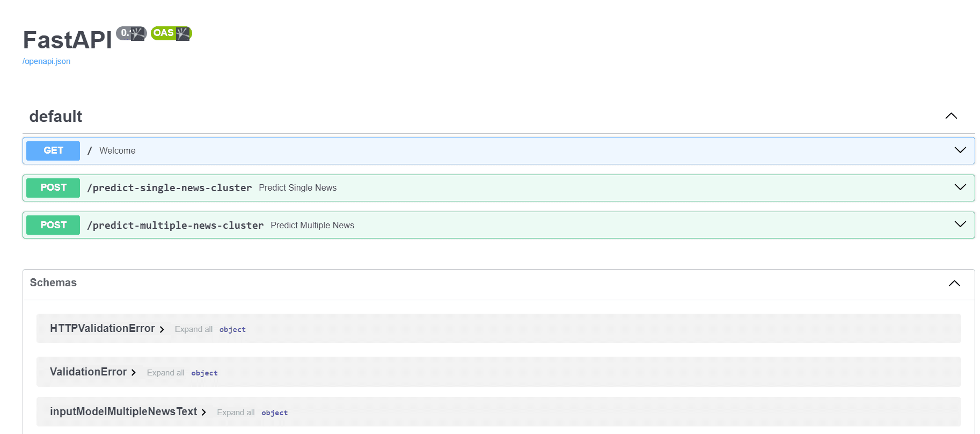The image size is (980, 434).
Task: Click the Schemas heading
Action: [x=53, y=283]
